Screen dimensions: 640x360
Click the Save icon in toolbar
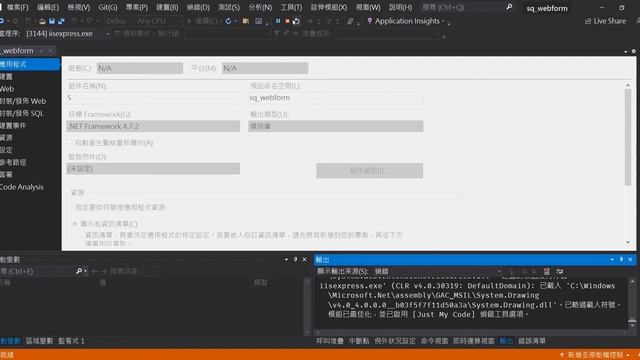[x=52, y=21]
